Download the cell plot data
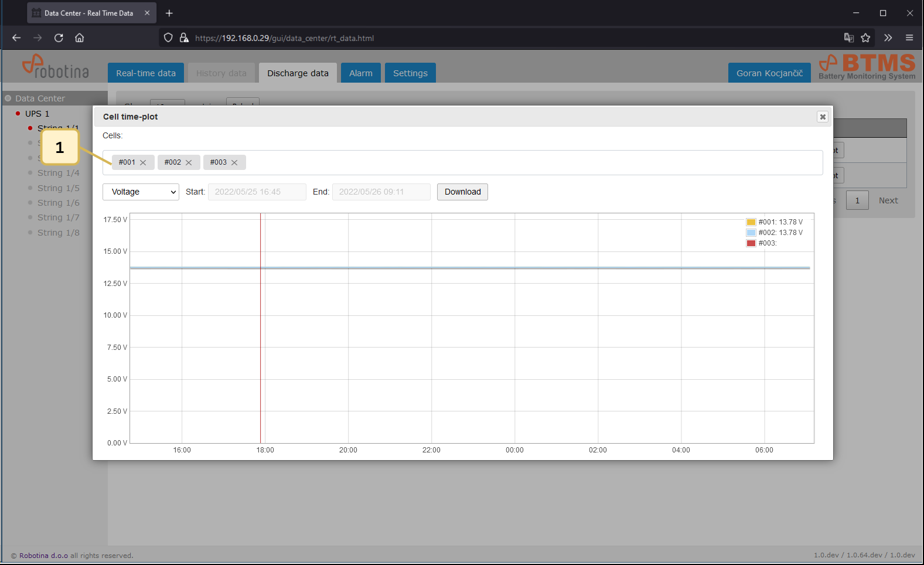The width and height of the screenshot is (924, 565). [x=462, y=192]
